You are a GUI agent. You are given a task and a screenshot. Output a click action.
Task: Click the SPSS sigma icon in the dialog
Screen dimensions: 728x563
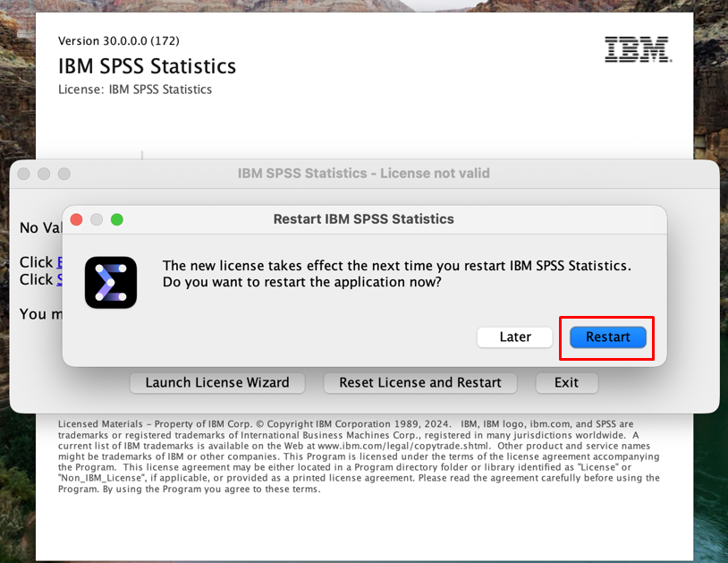pos(111,283)
